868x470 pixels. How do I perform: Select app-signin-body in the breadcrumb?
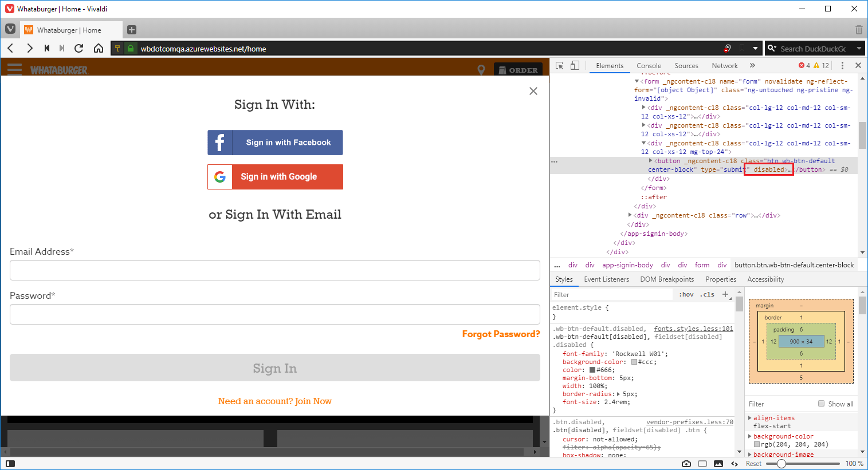pos(627,265)
